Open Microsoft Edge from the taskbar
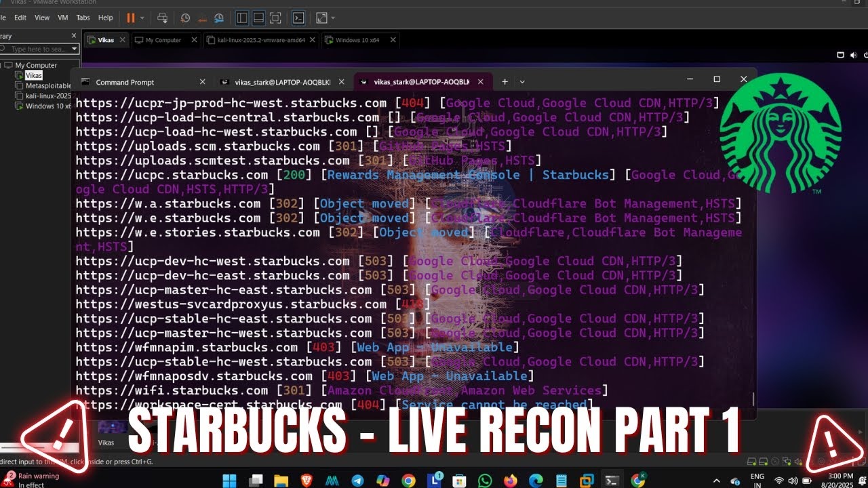The height and width of the screenshot is (488, 868). pyautogui.click(x=536, y=481)
